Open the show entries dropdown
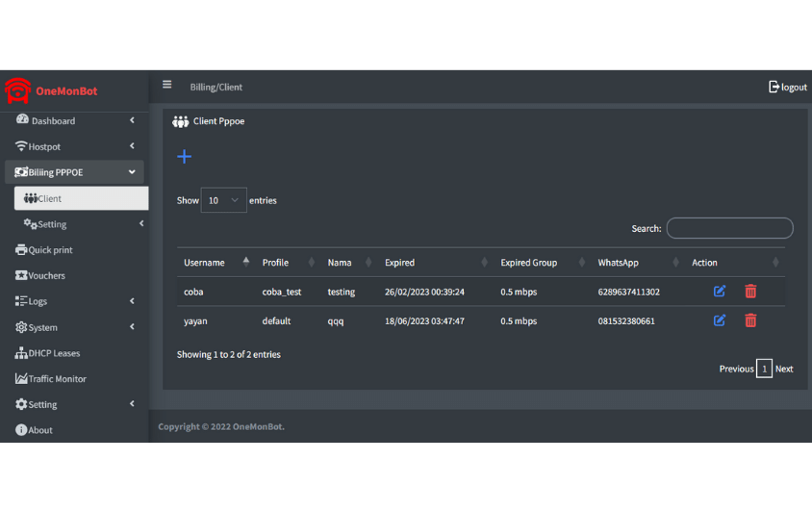 point(223,200)
